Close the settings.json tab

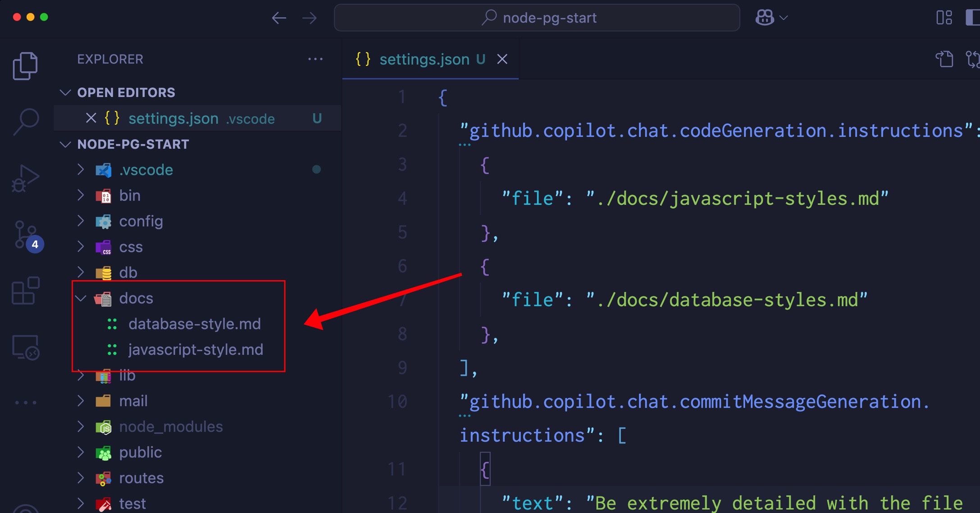coord(502,59)
